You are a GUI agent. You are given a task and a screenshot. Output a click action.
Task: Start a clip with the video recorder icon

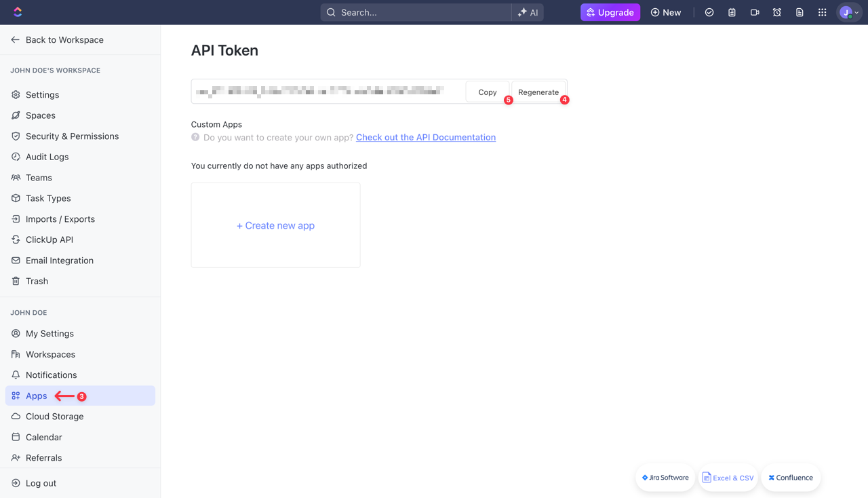pyautogui.click(x=755, y=12)
